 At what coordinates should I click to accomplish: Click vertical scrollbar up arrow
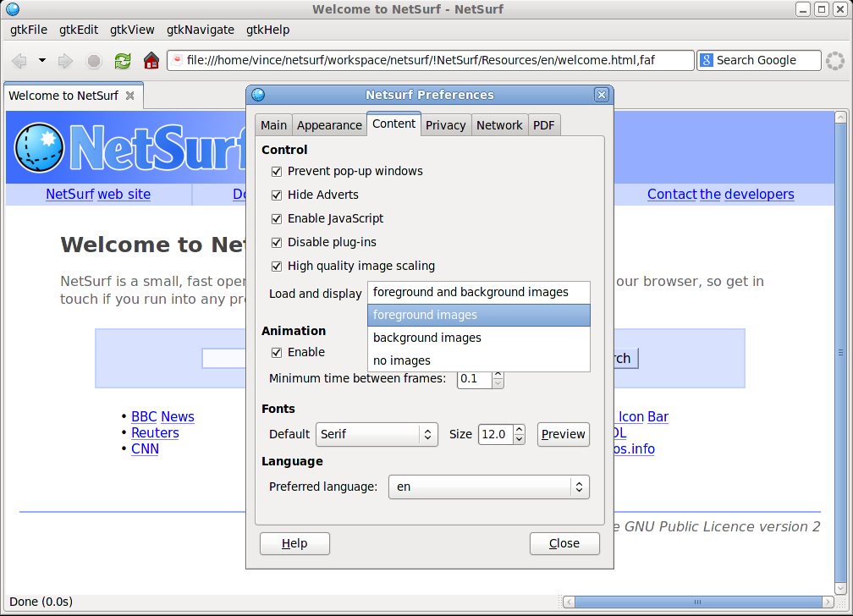click(x=840, y=117)
